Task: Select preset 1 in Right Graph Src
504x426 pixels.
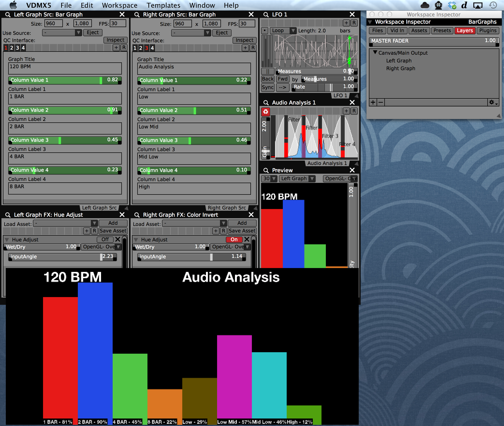Action: (x=135, y=48)
